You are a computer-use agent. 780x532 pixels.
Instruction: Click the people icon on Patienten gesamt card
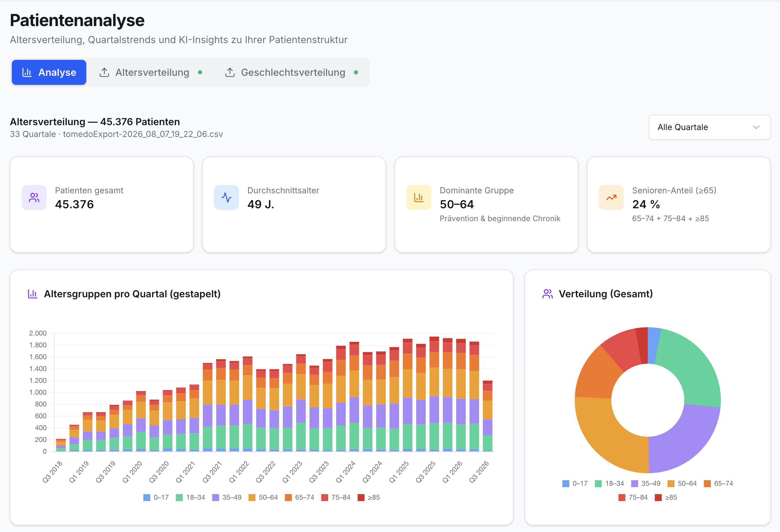[34, 198]
